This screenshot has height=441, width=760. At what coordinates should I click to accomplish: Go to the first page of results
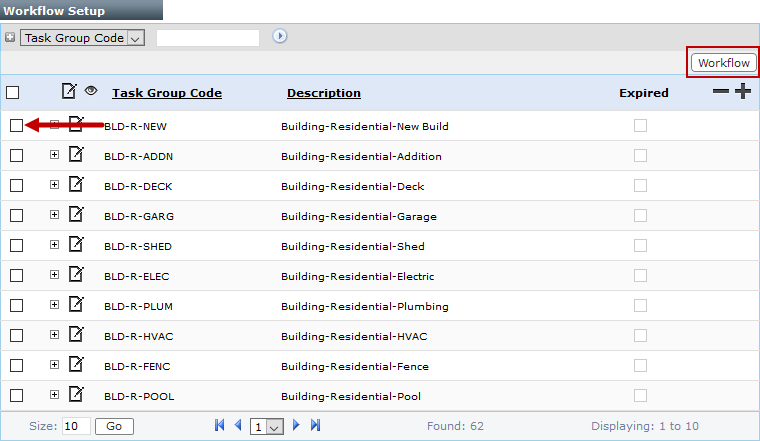220,426
